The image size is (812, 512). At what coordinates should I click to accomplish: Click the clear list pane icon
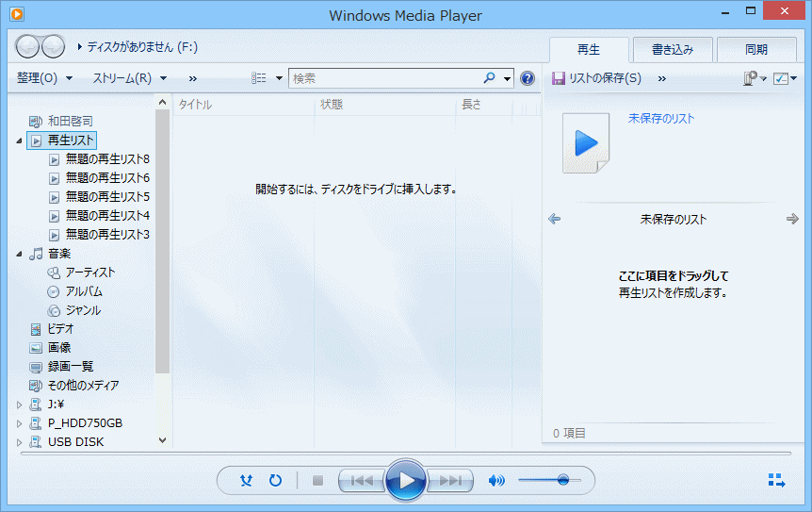(751, 78)
